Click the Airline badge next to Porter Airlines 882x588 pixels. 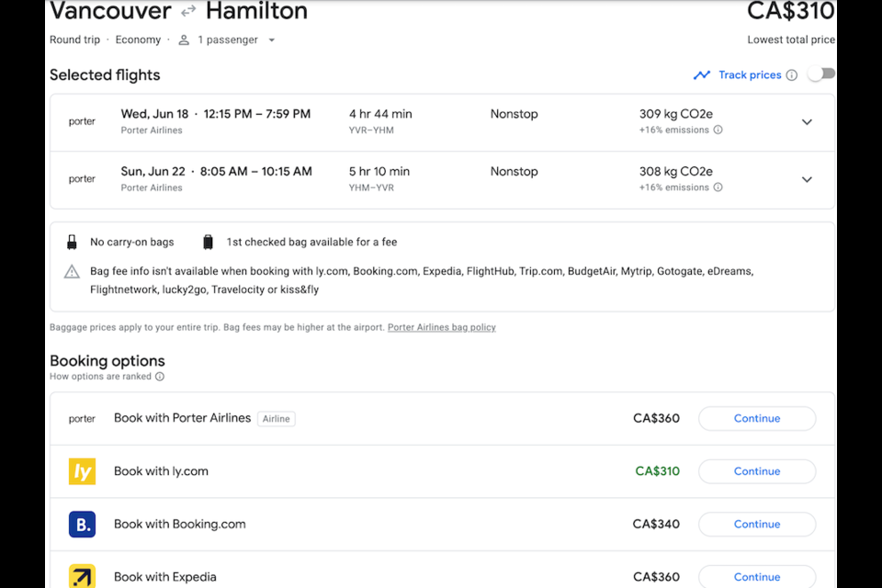(277, 419)
